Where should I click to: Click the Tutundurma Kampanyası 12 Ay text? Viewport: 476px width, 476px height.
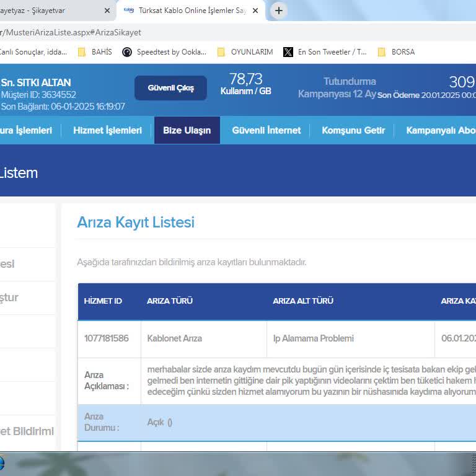tap(337, 88)
